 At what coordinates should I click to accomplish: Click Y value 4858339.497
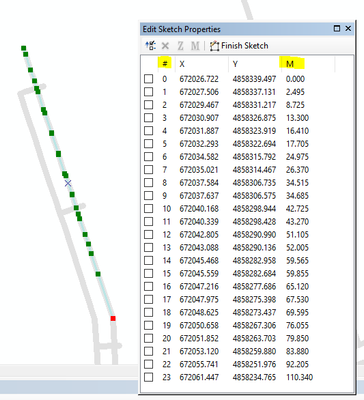click(254, 79)
